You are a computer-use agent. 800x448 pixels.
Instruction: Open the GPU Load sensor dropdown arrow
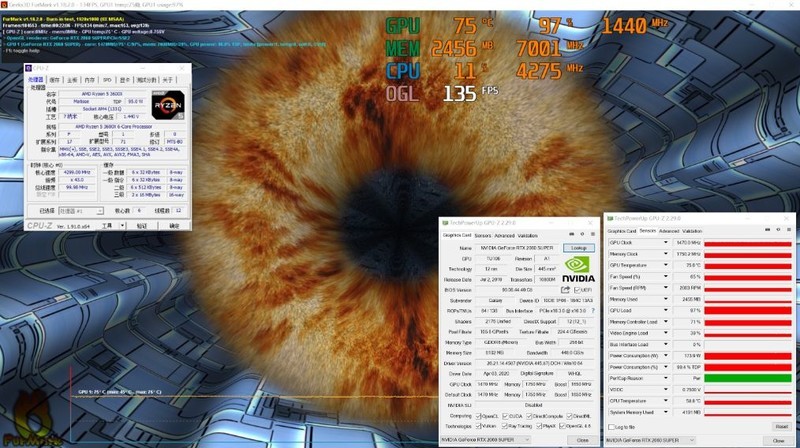665,310
